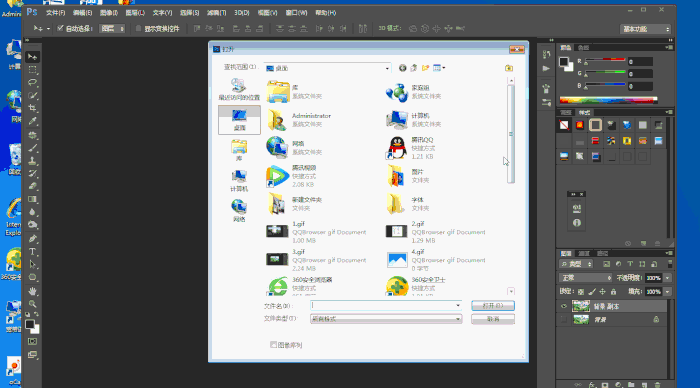This screenshot has height=388, width=700.
Task: Open the 编辑(E) menu
Action: click(x=82, y=13)
